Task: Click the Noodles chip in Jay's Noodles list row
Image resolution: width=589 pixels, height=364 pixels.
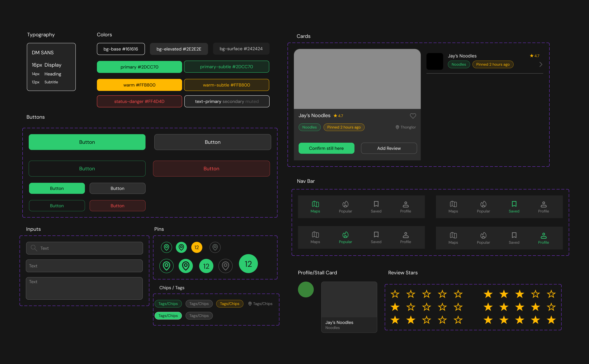Action: tap(458, 64)
